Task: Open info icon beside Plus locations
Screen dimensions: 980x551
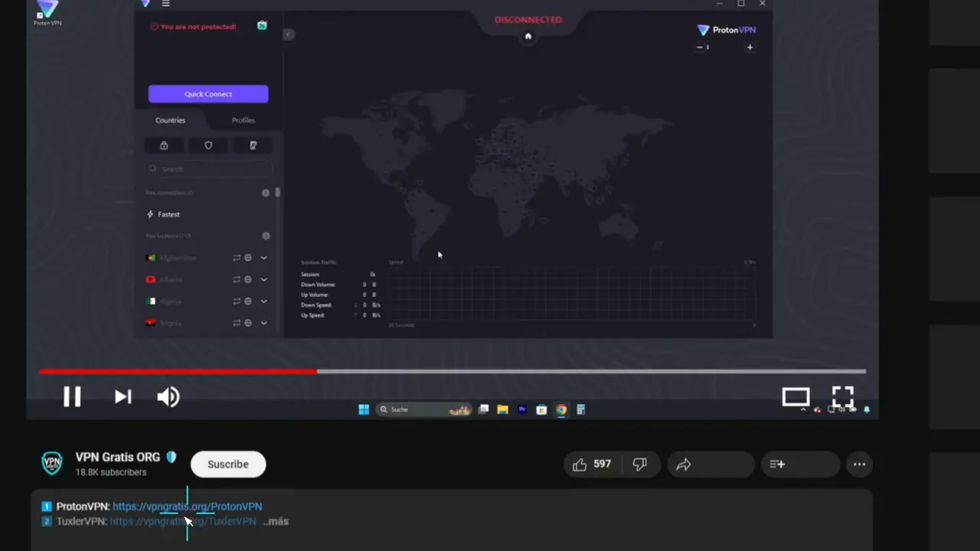Action: (266, 236)
